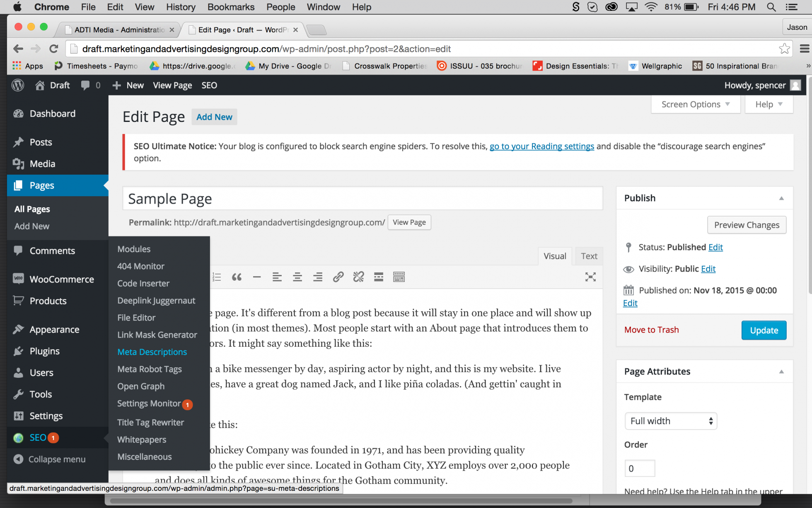Click the Order input field under Page Attributes

tap(639, 468)
